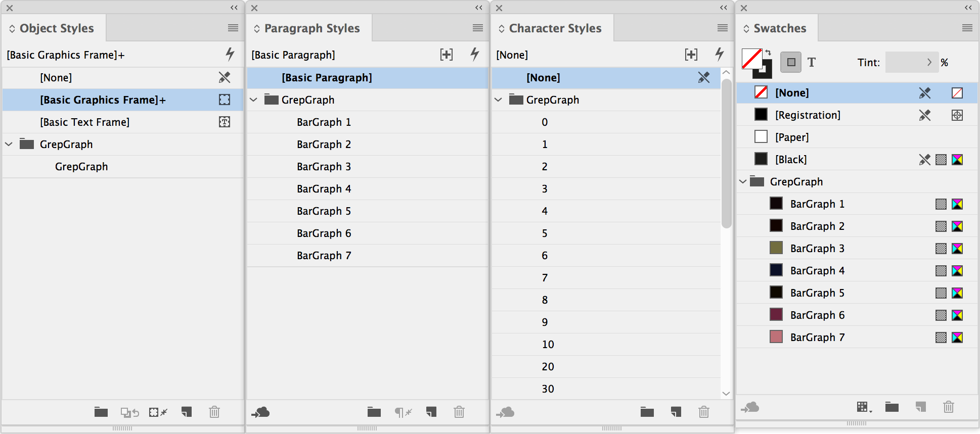Toggle Formatting Affects Container button
Screen dimensions: 980x434
coord(791,62)
